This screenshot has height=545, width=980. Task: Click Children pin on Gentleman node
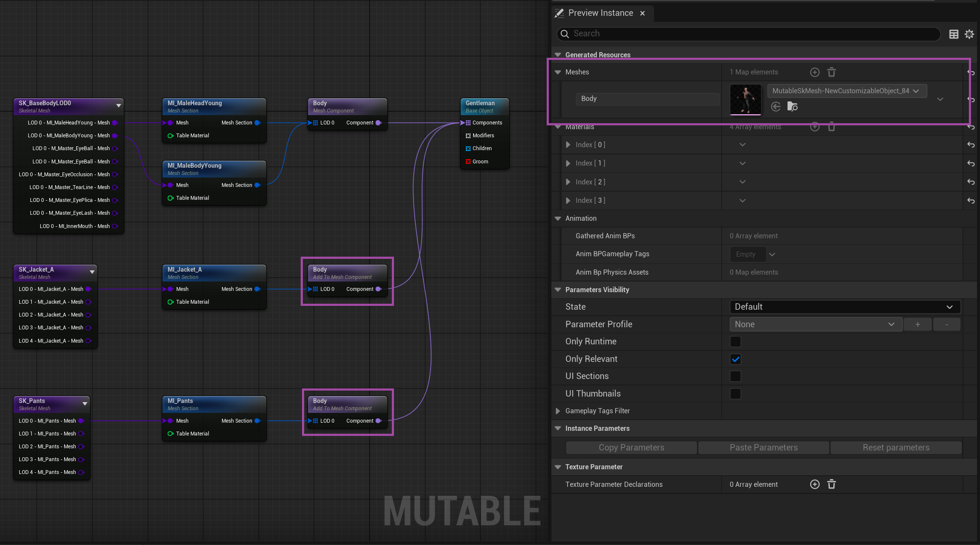pos(468,148)
